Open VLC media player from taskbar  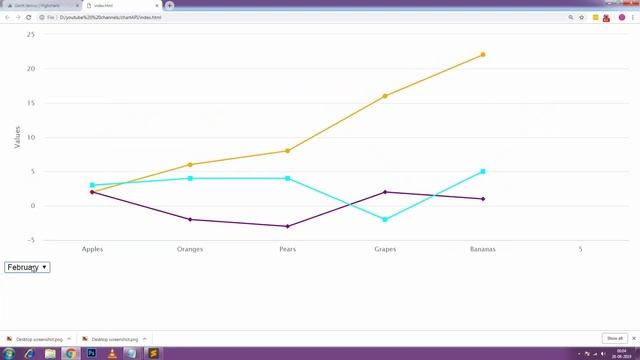[x=112, y=353]
